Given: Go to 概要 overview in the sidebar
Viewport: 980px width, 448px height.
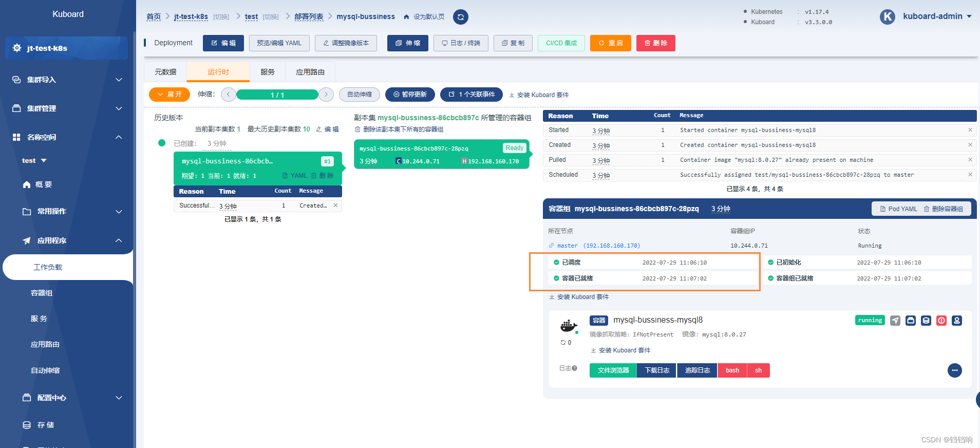Looking at the screenshot, I should 37,184.
